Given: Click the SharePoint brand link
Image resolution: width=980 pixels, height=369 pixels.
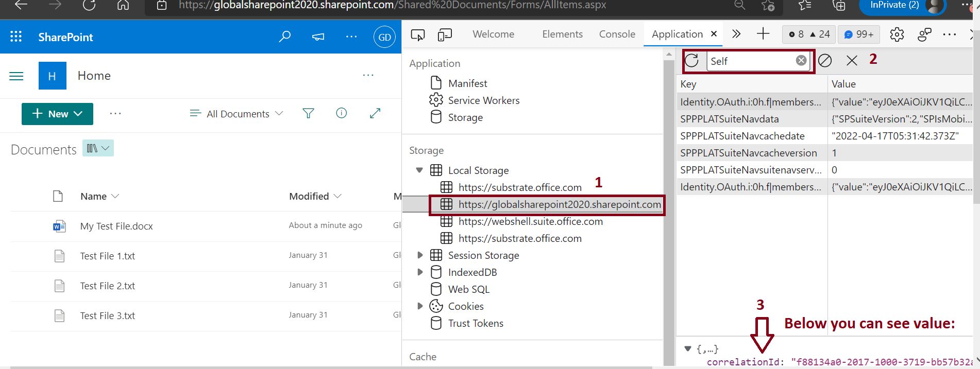Looking at the screenshot, I should [65, 37].
